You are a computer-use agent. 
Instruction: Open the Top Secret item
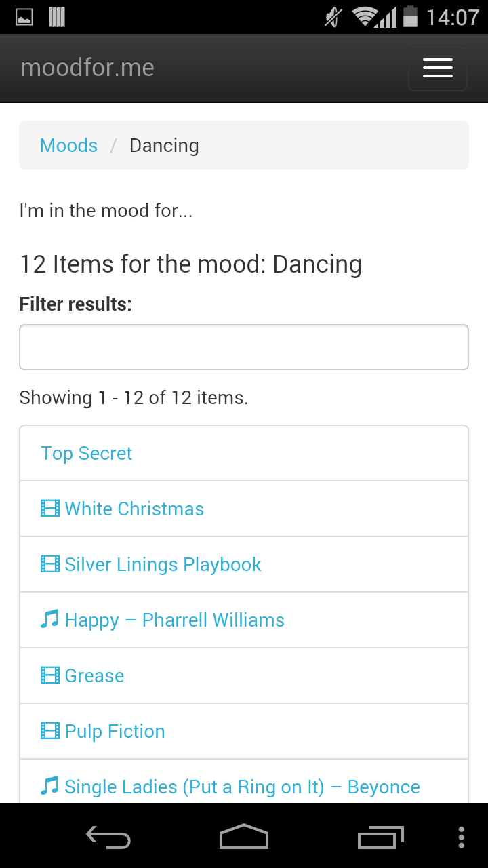point(244,453)
